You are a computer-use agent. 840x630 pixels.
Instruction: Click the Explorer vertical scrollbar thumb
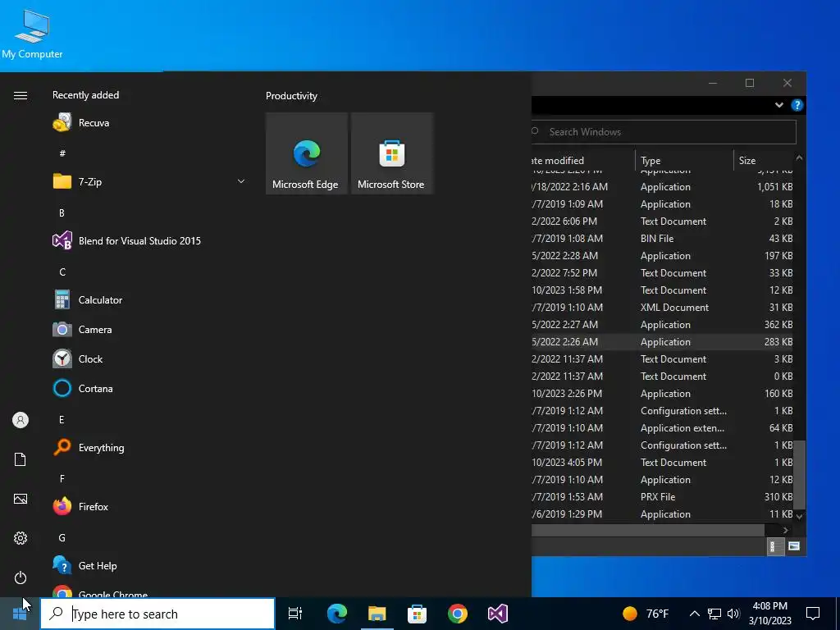coord(799,475)
